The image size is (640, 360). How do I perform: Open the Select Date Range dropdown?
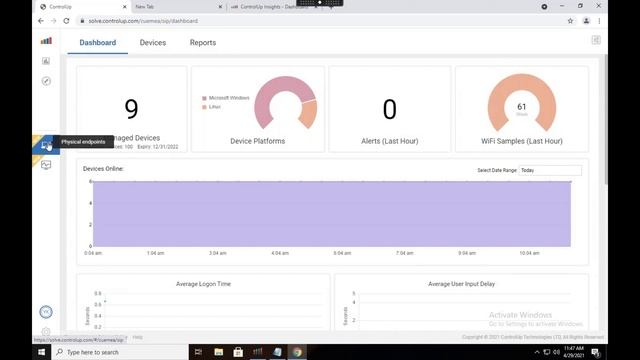pyautogui.click(x=550, y=170)
